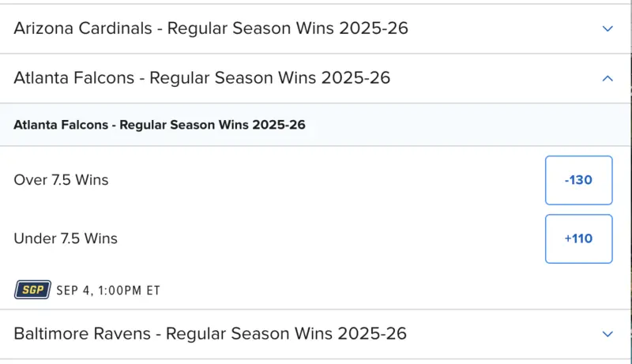Image resolution: width=632 pixels, height=364 pixels.
Task: Select the -130 odds button
Action: point(578,180)
